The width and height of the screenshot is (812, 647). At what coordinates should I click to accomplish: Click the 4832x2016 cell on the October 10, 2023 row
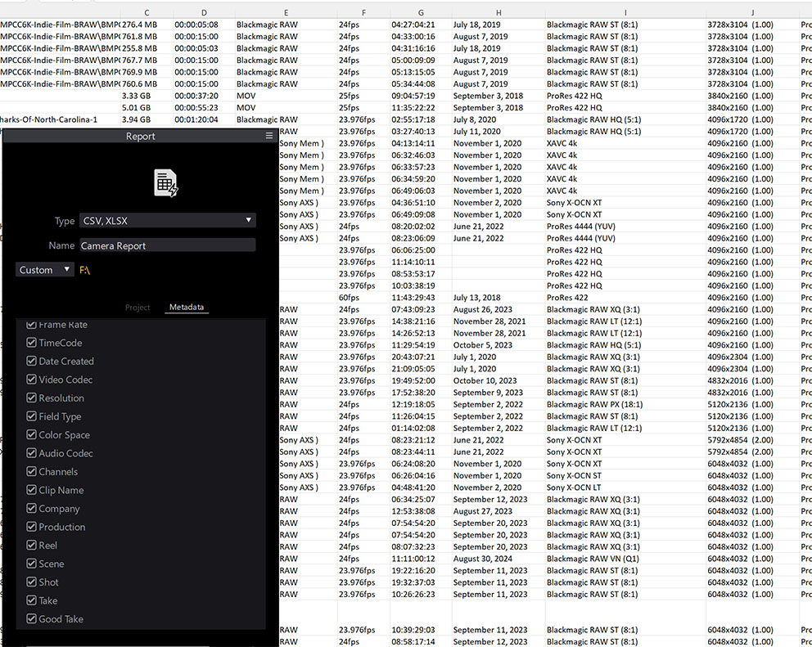pos(752,381)
